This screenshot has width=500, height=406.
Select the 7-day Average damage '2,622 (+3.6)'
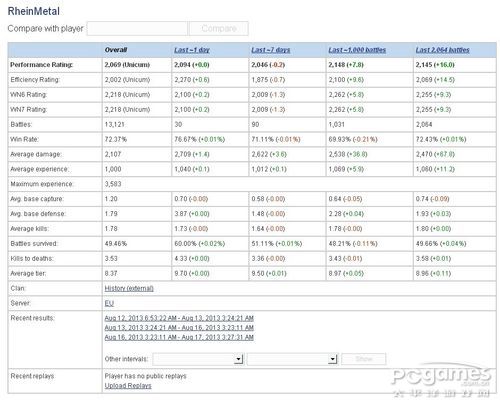pos(269,154)
